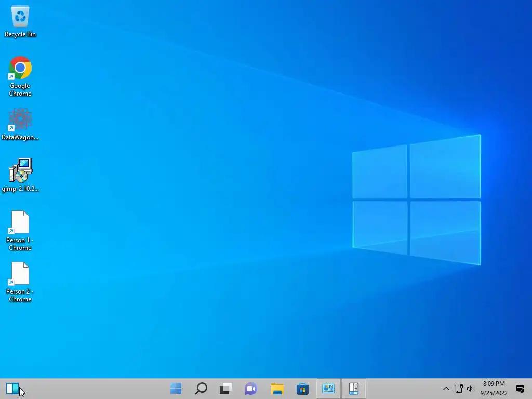Launch the Chat camera app on taskbar
The image size is (532, 399).
(251, 389)
